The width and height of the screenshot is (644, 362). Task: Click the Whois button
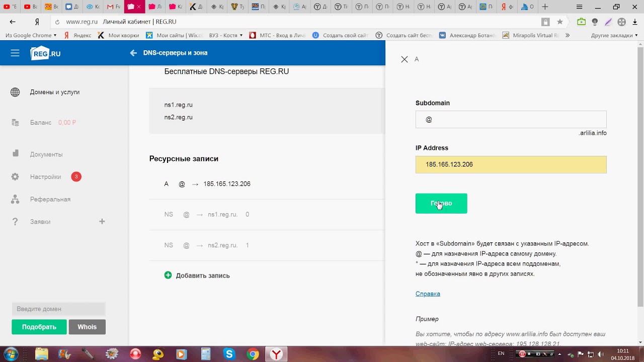click(87, 327)
